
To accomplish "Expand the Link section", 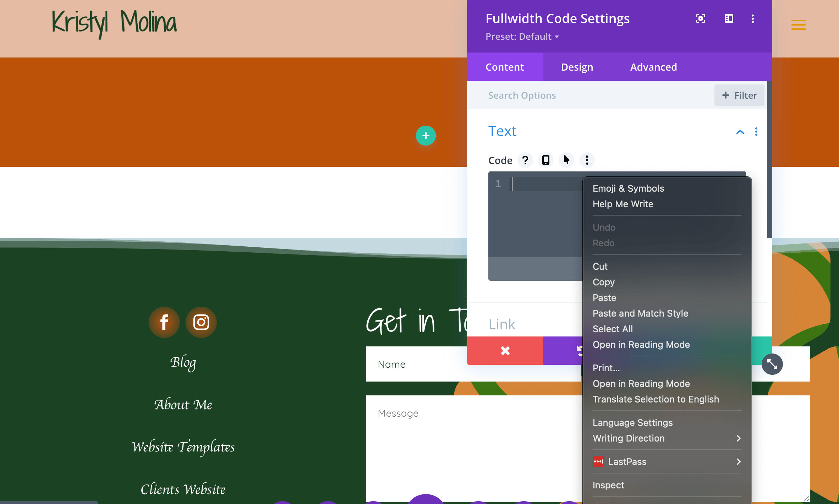I will (x=502, y=324).
